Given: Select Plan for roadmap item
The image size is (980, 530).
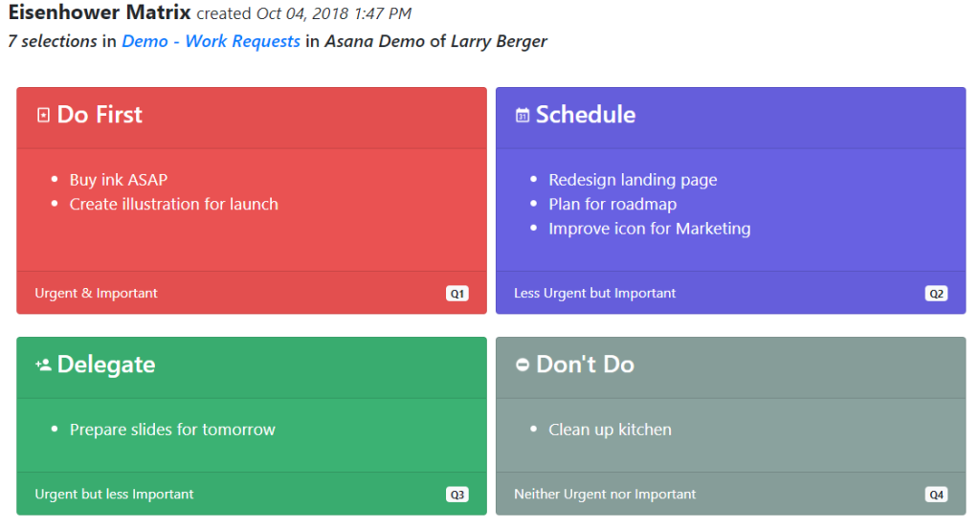Looking at the screenshot, I should [612, 205].
